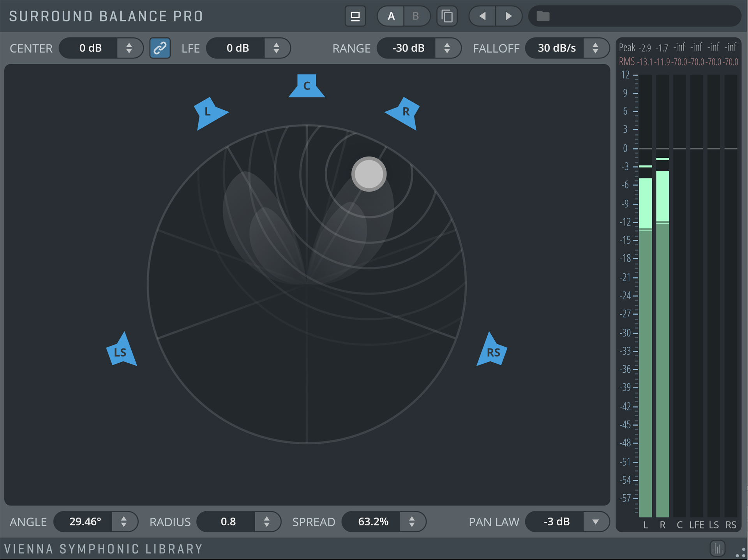Click the Range -30 dB stepper arrows
The height and width of the screenshot is (560, 748).
pyautogui.click(x=447, y=48)
